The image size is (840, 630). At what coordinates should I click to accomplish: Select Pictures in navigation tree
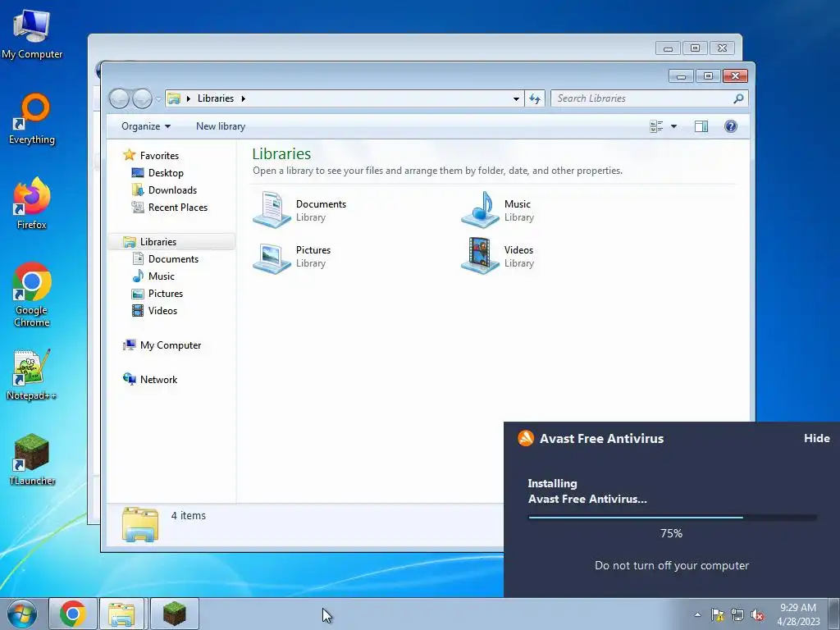pos(166,294)
